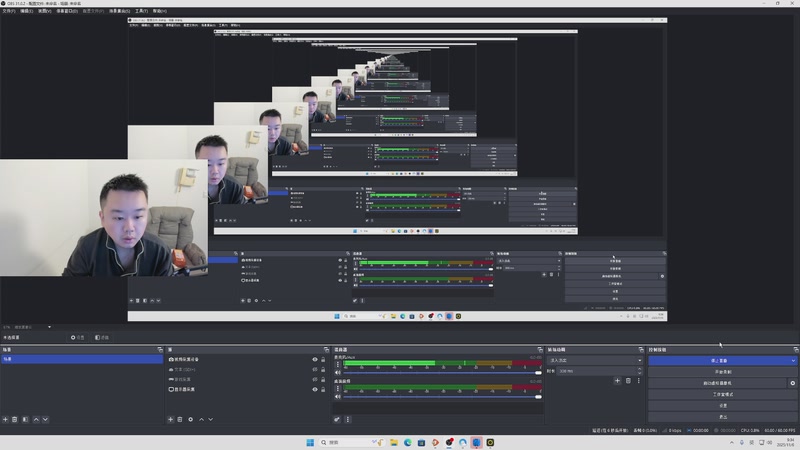Image resolution: width=800 pixels, height=450 pixels.
Task: Move the scene down with the arrow
Action: [45, 419]
